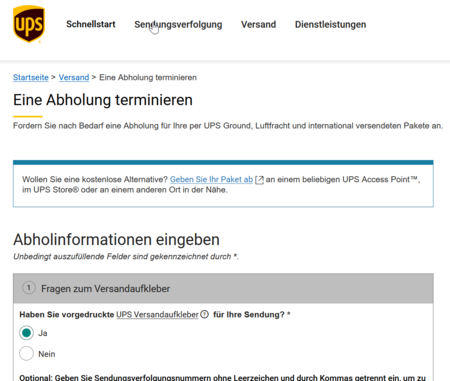Go to Startseite breadcrumb link
This screenshot has height=381, width=450.
coord(31,77)
